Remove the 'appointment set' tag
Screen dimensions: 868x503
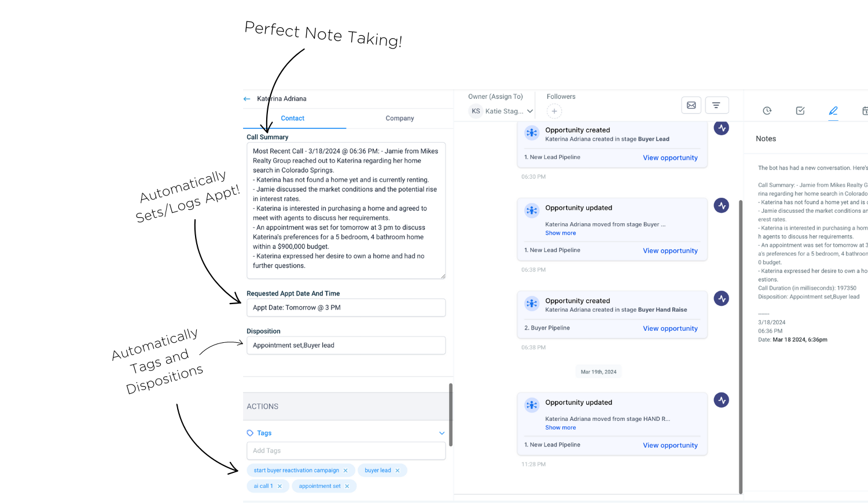coord(347,486)
